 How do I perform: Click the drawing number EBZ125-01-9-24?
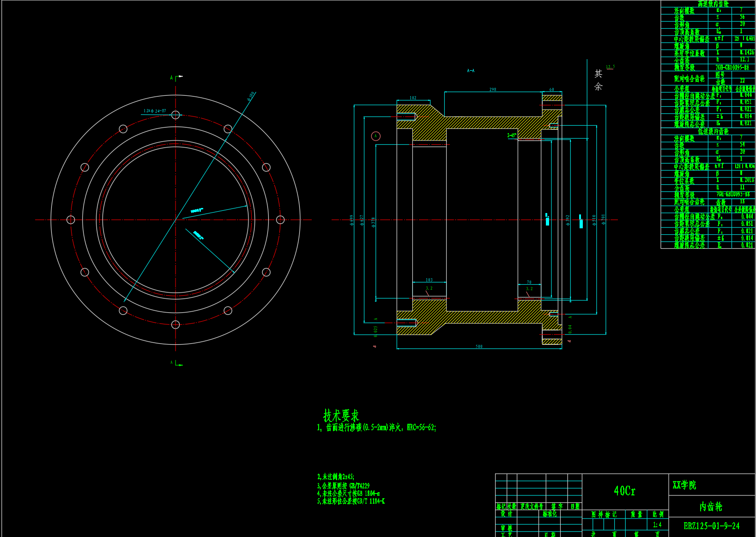[712, 526]
